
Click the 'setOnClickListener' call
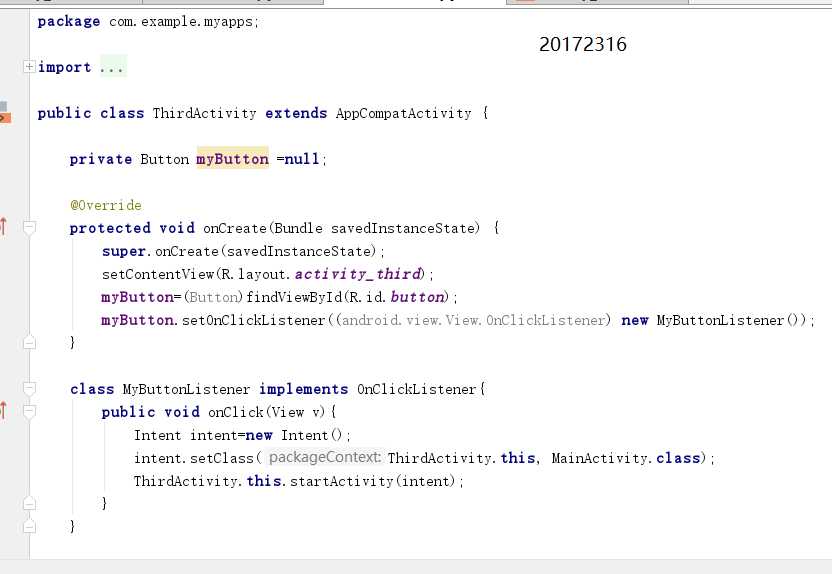(x=254, y=320)
